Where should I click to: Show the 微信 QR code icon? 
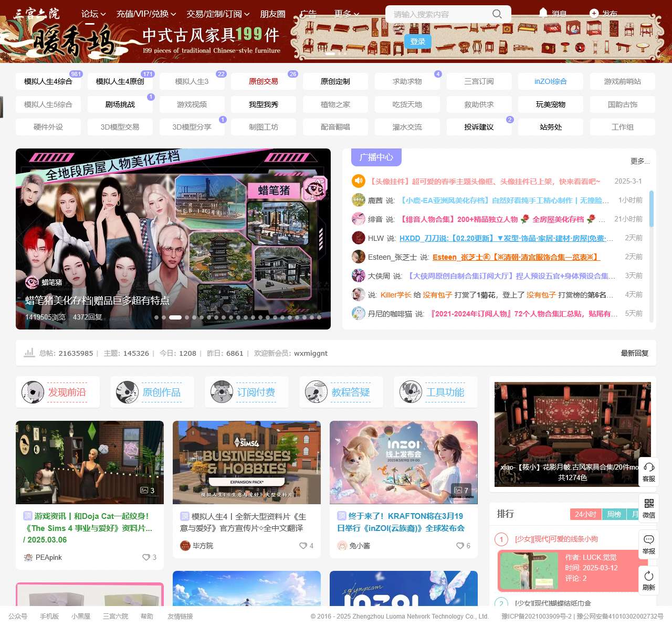pyautogui.click(x=649, y=504)
